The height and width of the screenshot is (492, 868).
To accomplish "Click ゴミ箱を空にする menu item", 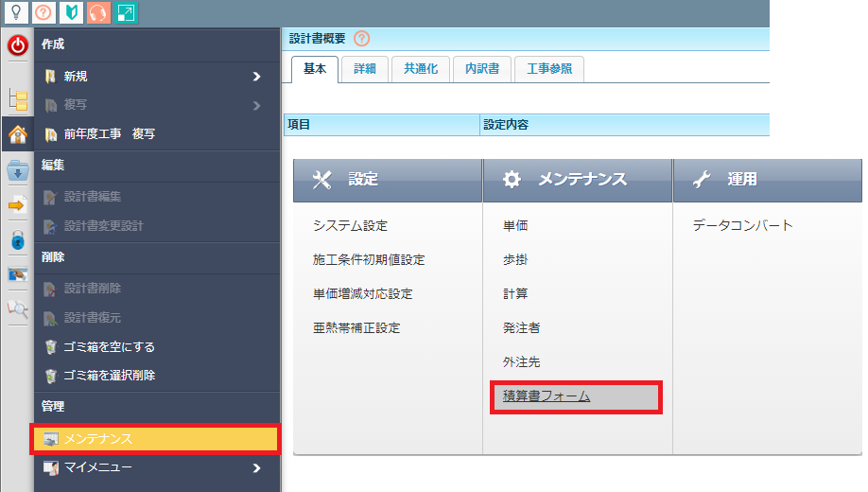I will coord(157,347).
